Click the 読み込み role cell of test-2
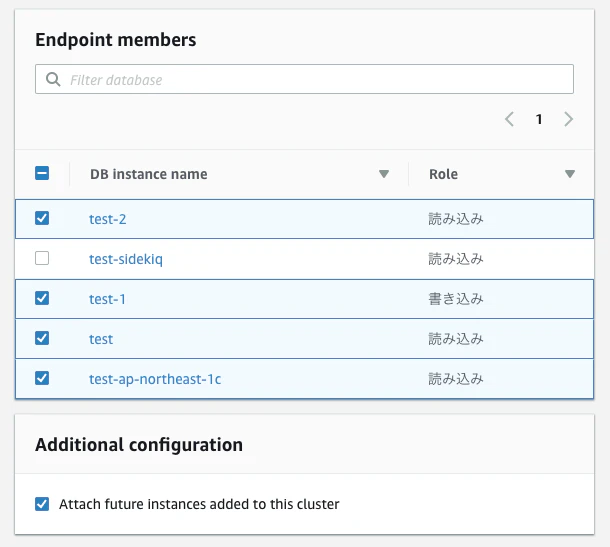This screenshot has height=547, width=610. tap(456, 219)
